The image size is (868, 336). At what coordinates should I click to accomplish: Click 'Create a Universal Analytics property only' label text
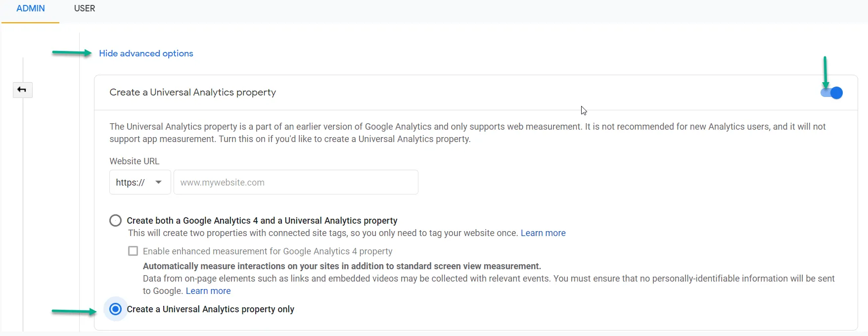pyautogui.click(x=210, y=309)
